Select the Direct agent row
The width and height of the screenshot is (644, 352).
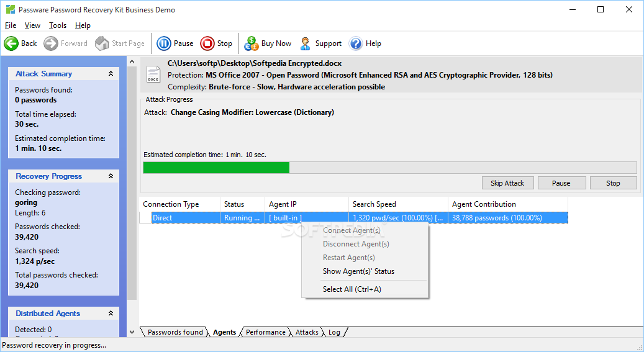353,218
